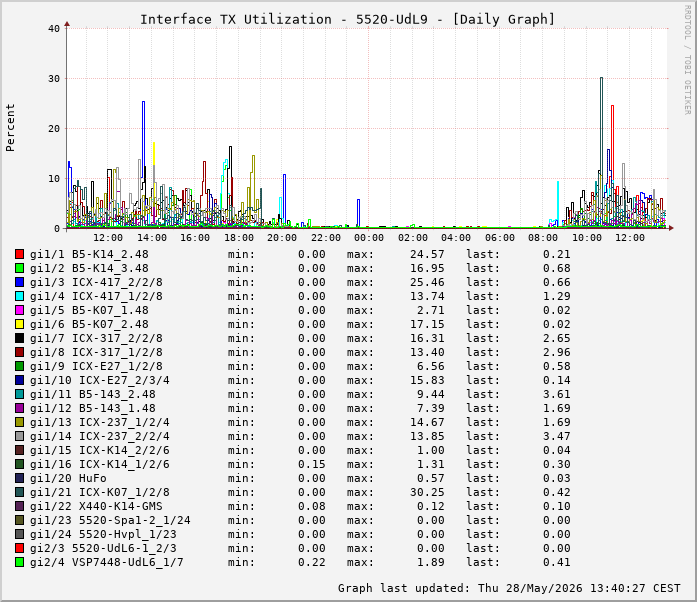
Task: Click max value 17.15 for gi1/6
Action: click(427, 325)
